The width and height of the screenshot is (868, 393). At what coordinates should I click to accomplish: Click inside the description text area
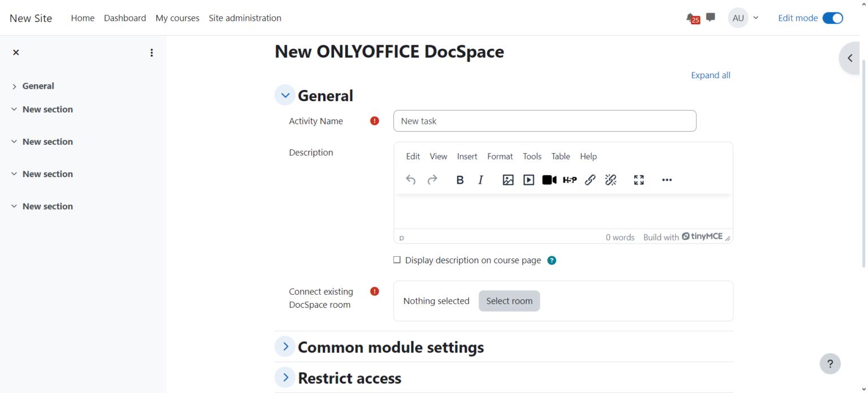point(563,211)
